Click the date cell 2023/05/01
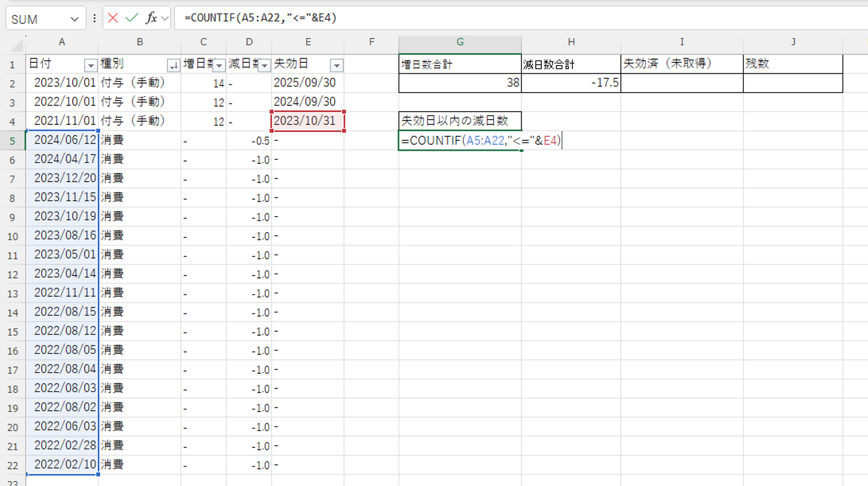The width and height of the screenshot is (868, 486). pos(62,255)
